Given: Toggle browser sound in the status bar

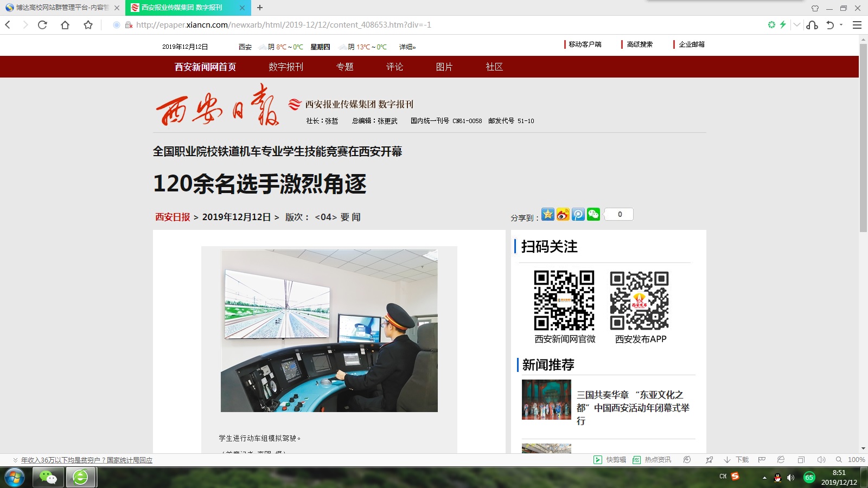Looking at the screenshot, I should pos(821,460).
